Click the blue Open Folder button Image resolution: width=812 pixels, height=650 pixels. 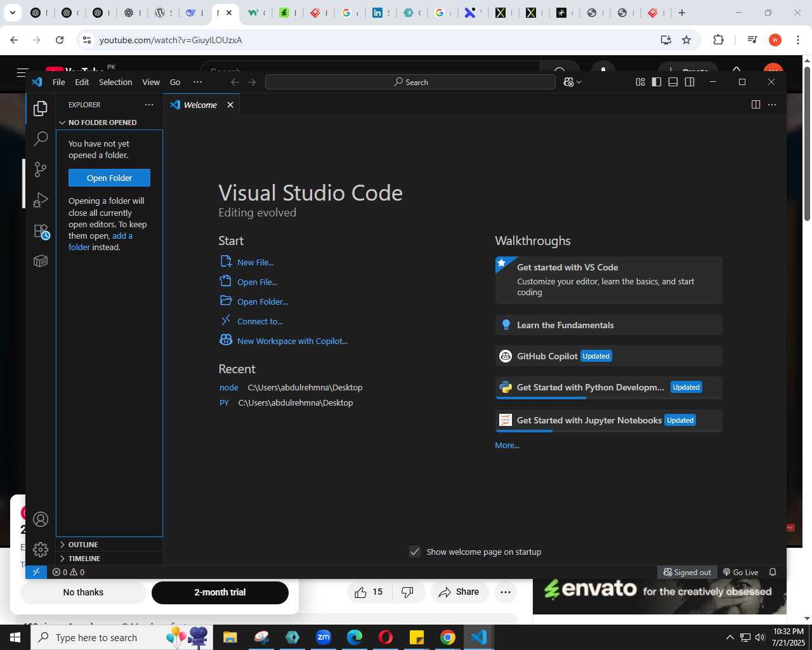click(x=109, y=178)
